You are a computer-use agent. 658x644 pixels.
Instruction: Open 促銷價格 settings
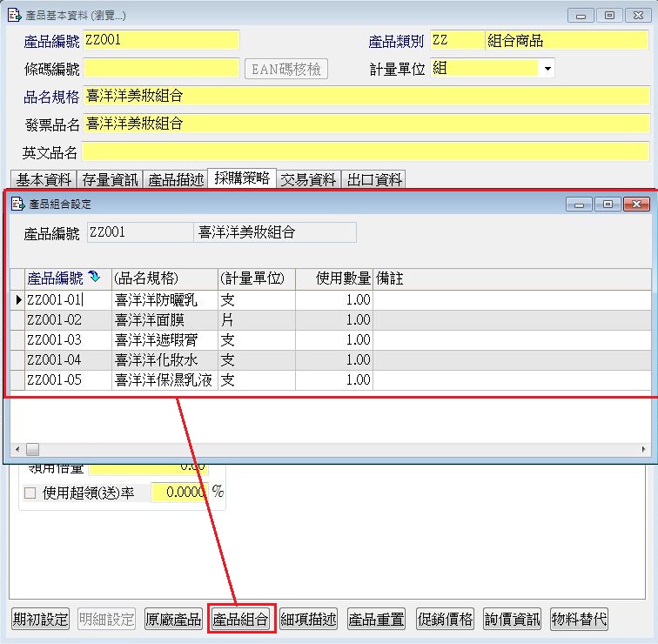tap(445, 620)
